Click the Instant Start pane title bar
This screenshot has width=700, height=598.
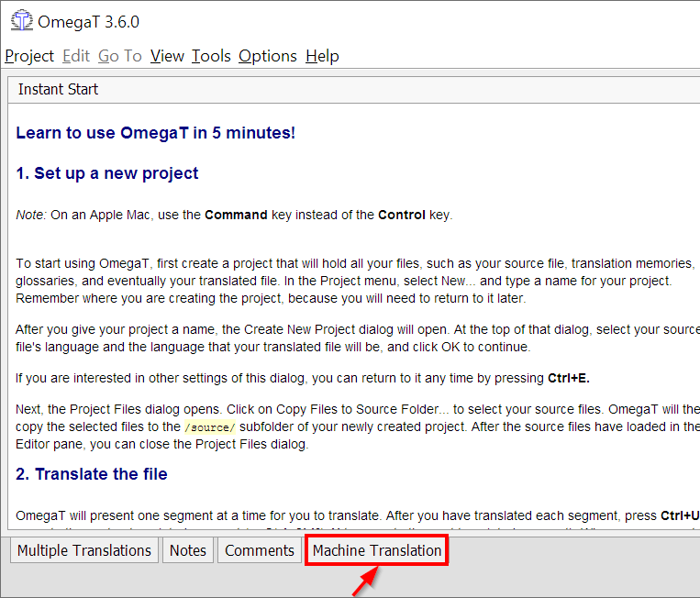(353, 89)
